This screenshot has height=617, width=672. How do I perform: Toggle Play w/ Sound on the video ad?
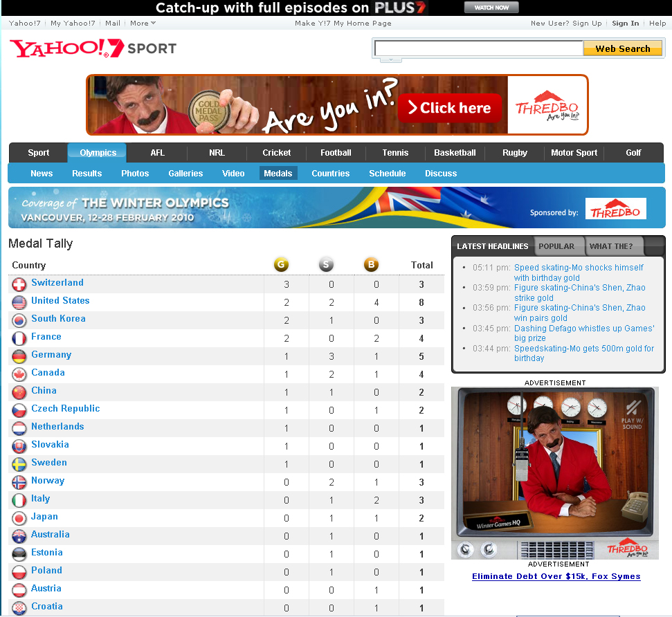(632, 414)
